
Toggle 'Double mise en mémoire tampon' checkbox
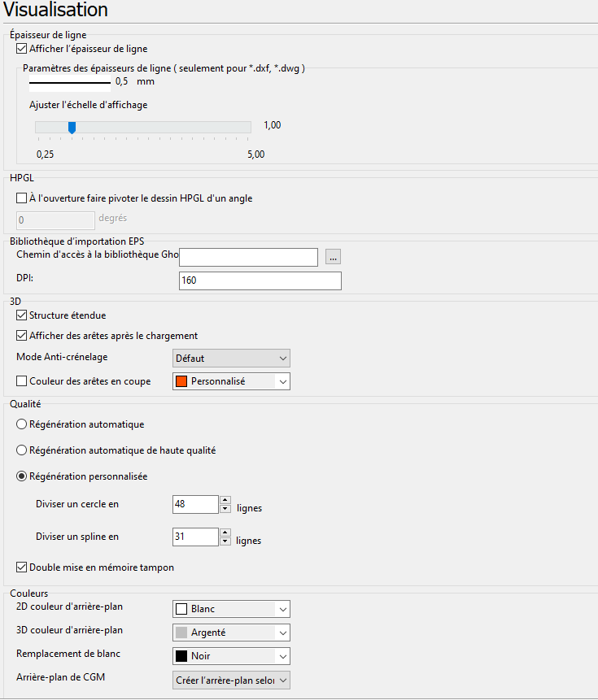[x=22, y=567]
